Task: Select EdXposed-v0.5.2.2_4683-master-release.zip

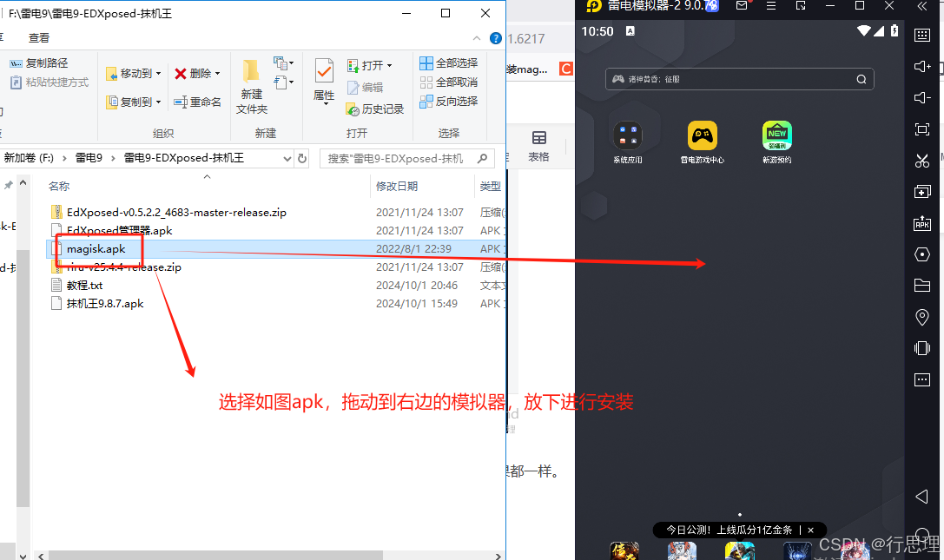Action: (176, 213)
